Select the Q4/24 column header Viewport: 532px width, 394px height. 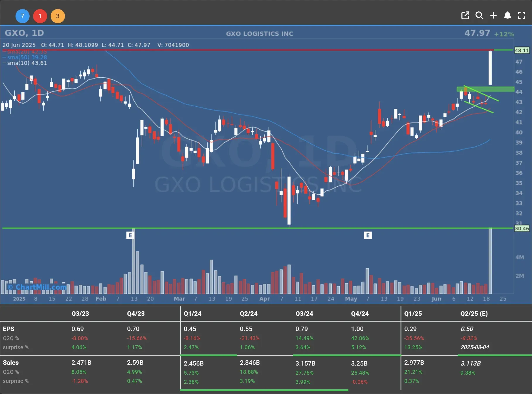click(x=360, y=313)
